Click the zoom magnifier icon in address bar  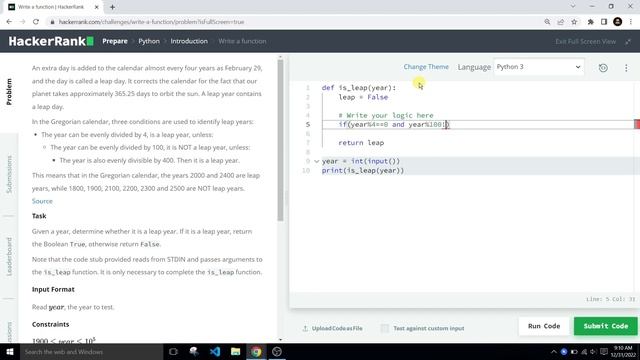[x=547, y=22]
